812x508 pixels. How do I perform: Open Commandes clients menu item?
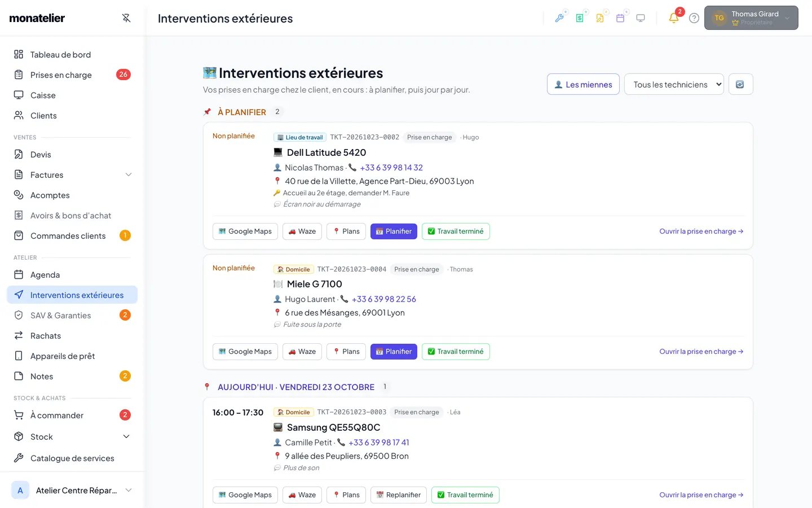tap(72, 235)
